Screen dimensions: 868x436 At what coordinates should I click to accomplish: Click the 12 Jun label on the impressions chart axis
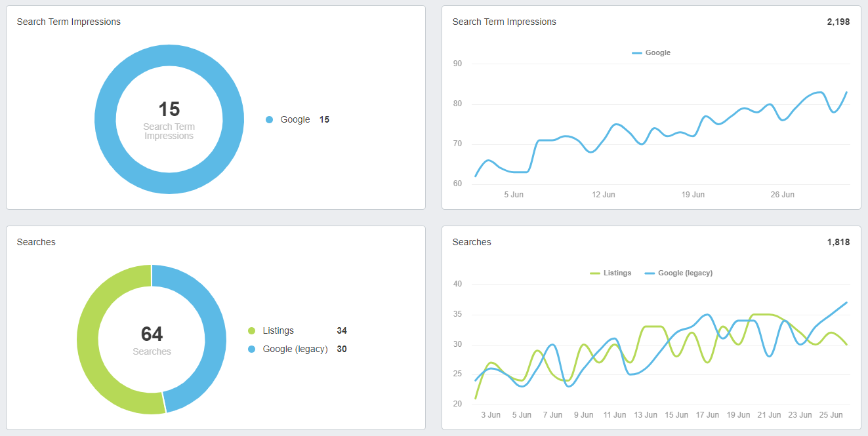click(603, 195)
